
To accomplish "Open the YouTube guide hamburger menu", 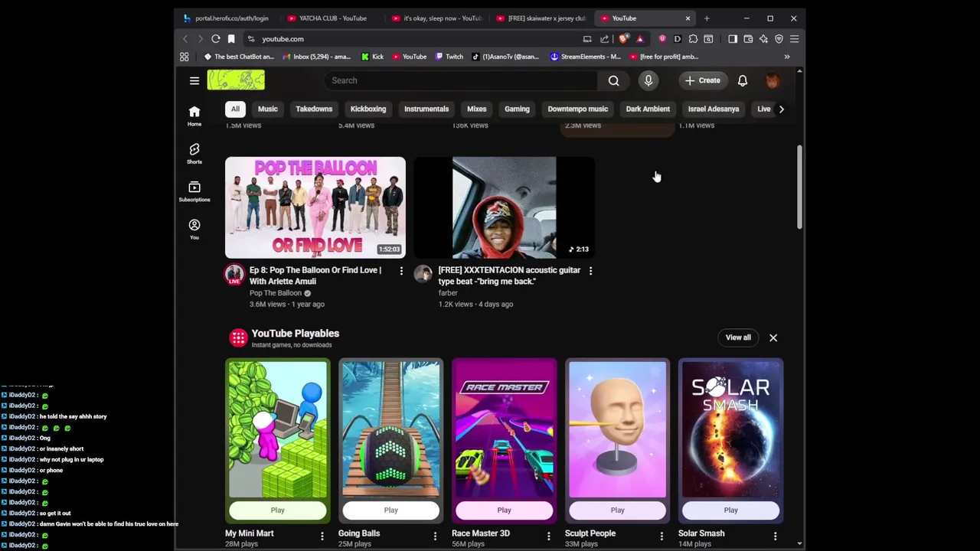I will point(194,80).
